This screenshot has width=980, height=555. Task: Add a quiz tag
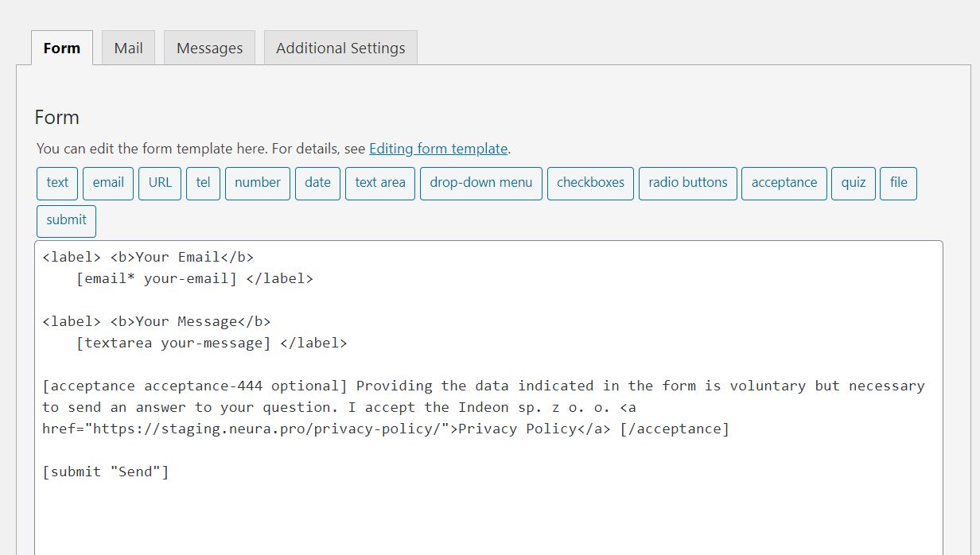click(x=854, y=183)
